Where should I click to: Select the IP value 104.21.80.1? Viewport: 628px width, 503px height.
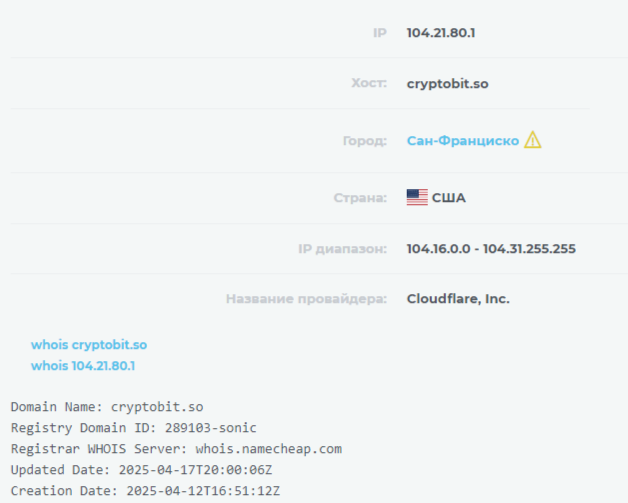coord(441,33)
